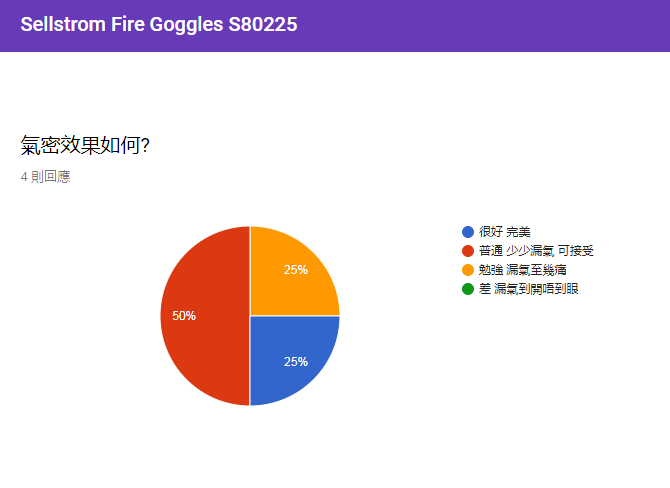Viewport: 670px width, 488px height.
Task: Select the 勉強 漏氣至幾痛 legend label
Action: pos(523,270)
